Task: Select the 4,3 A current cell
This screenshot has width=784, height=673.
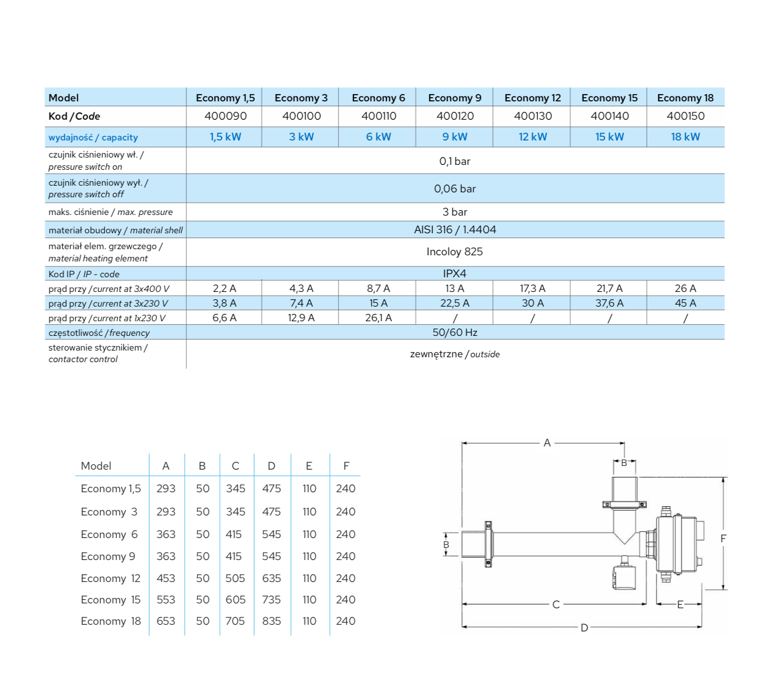Action: pos(302,288)
